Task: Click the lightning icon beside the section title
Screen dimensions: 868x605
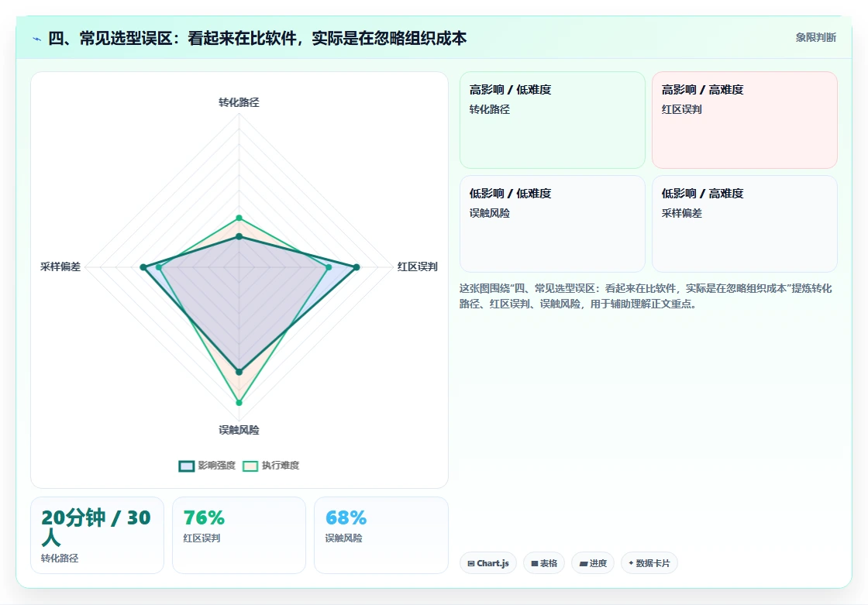Action: (37, 39)
